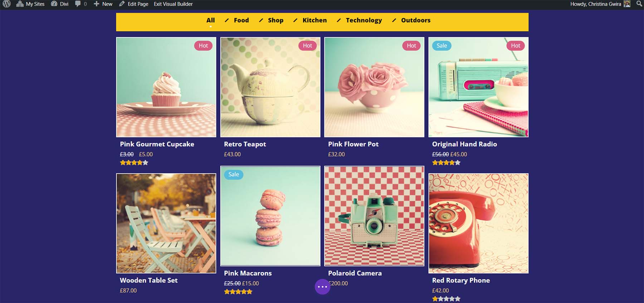Click Exit Visual Builder
This screenshot has width=644, height=303.
(174, 4)
